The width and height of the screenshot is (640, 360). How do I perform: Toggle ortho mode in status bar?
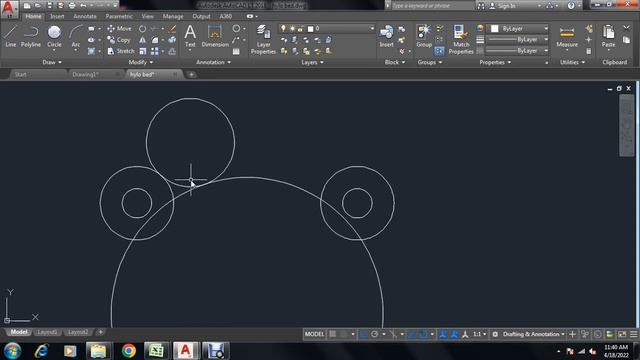[363, 334]
